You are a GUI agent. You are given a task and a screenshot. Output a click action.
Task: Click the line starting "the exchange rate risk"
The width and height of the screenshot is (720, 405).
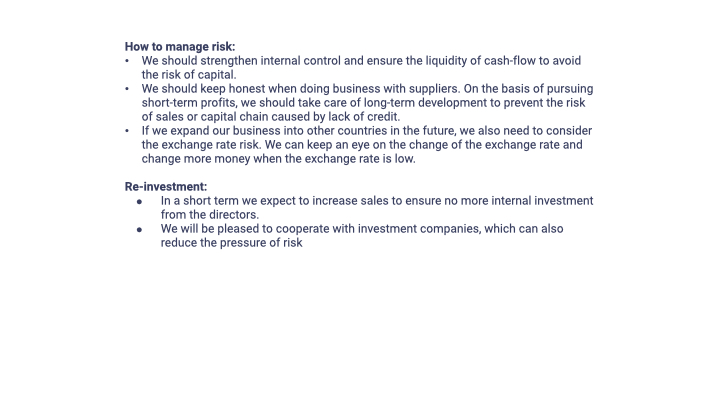coord(362,145)
